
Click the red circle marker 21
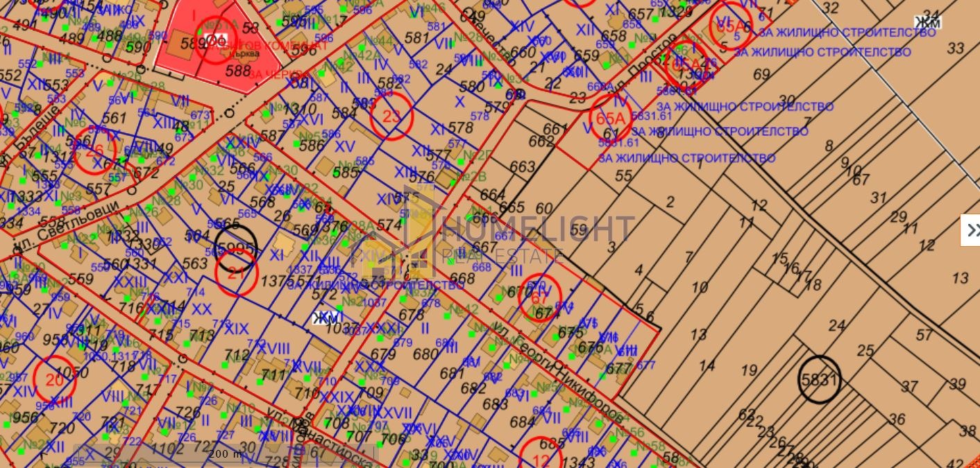(x=236, y=273)
